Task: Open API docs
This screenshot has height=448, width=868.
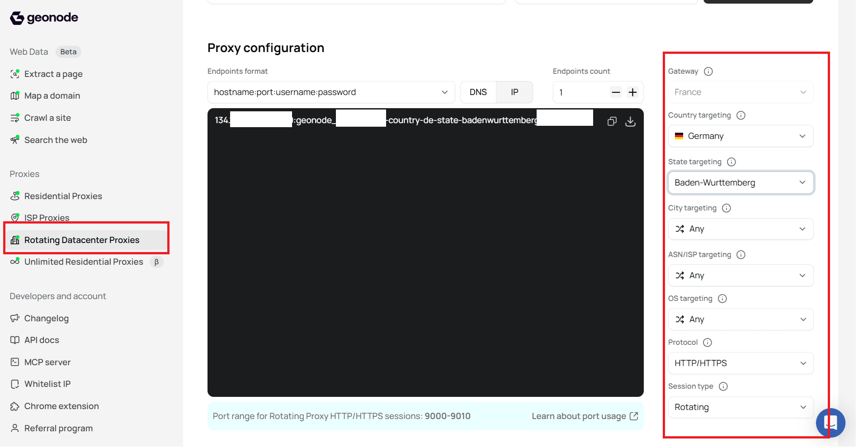Action: (x=42, y=340)
